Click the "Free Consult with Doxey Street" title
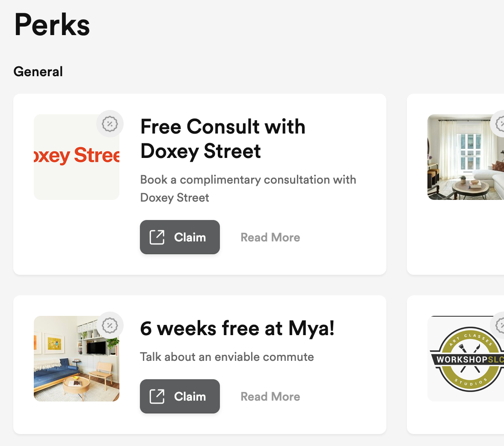The width and height of the screenshot is (504, 446). 222,139
